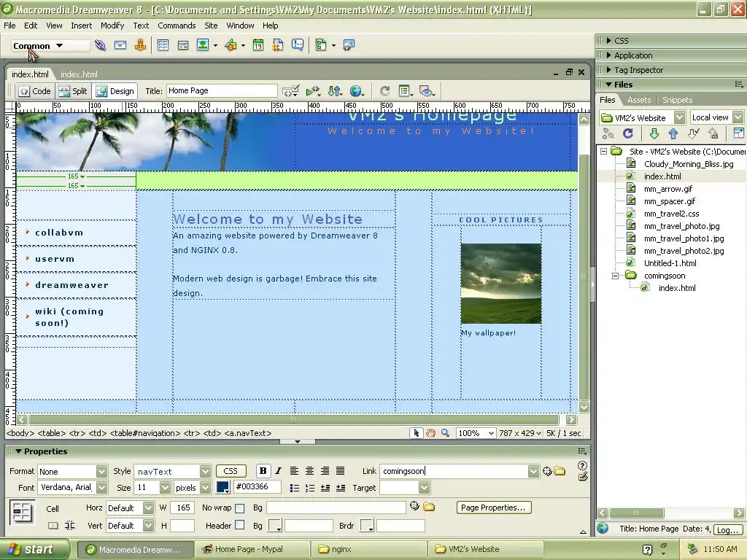747x560 pixels.
Task: Open the Font dropdown
Action: [x=101, y=488]
